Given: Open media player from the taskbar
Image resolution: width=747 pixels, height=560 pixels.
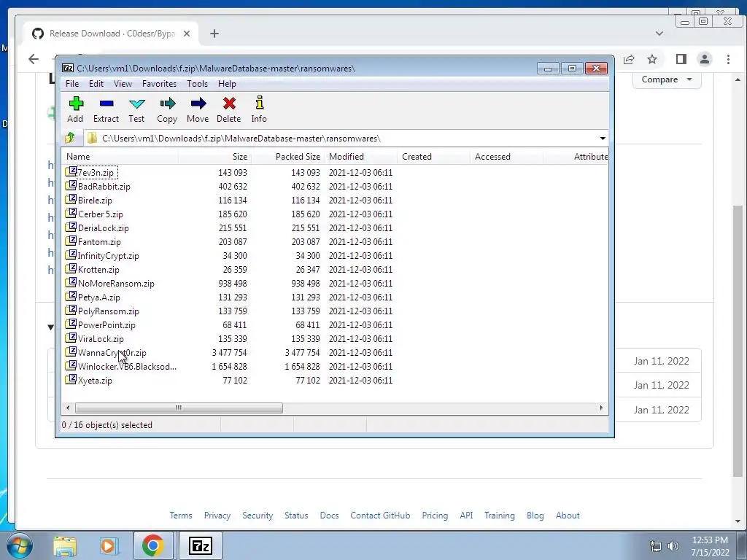Looking at the screenshot, I should click(x=109, y=546).
